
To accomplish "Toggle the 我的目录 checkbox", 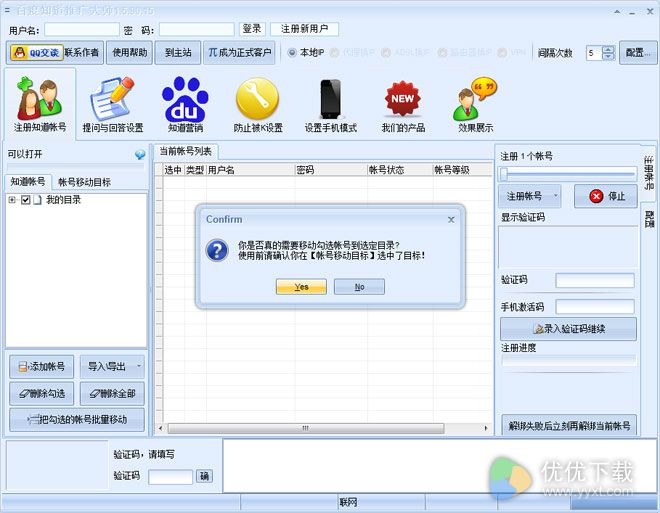I will click(25, 200).
